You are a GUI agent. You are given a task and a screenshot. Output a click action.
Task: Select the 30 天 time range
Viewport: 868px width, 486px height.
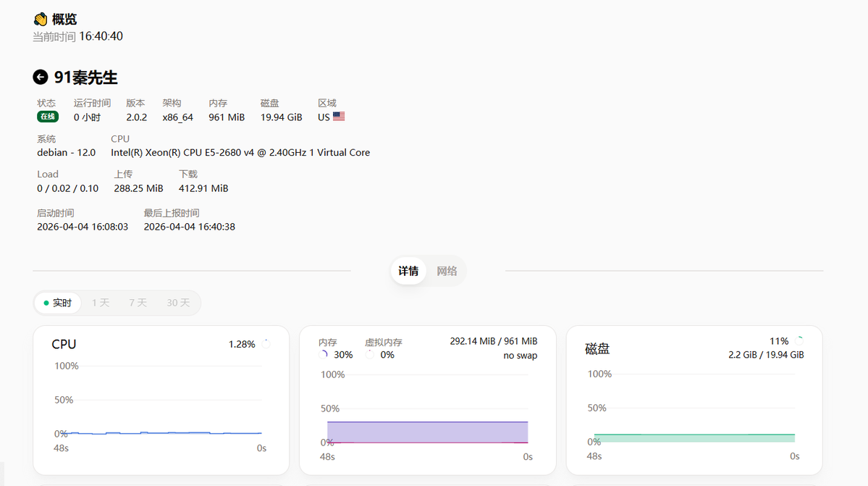pyautogui.click(x=178, y=303)
